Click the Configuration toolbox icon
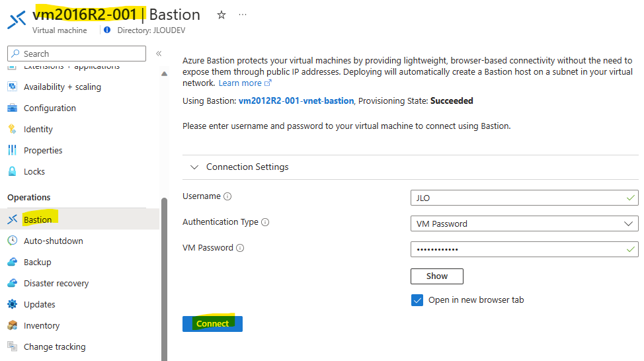 coord(13,108)
